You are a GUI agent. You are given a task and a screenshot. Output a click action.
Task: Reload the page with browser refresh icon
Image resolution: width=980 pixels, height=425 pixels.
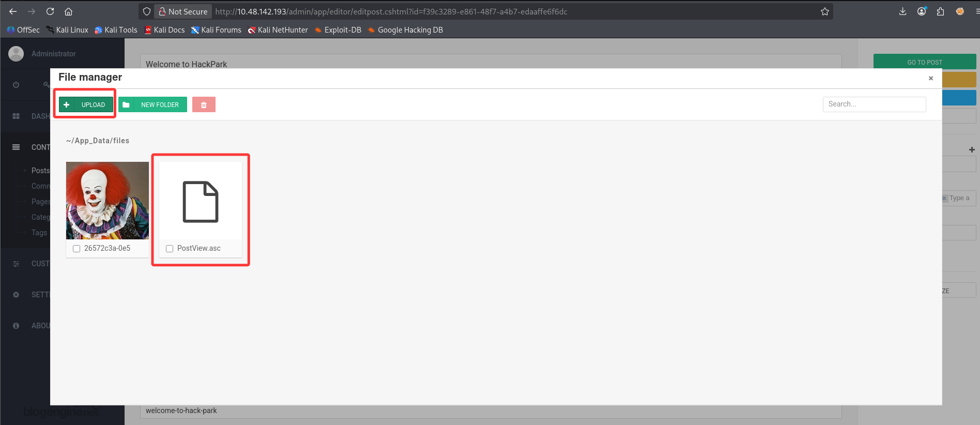click(x=50, y=11)
